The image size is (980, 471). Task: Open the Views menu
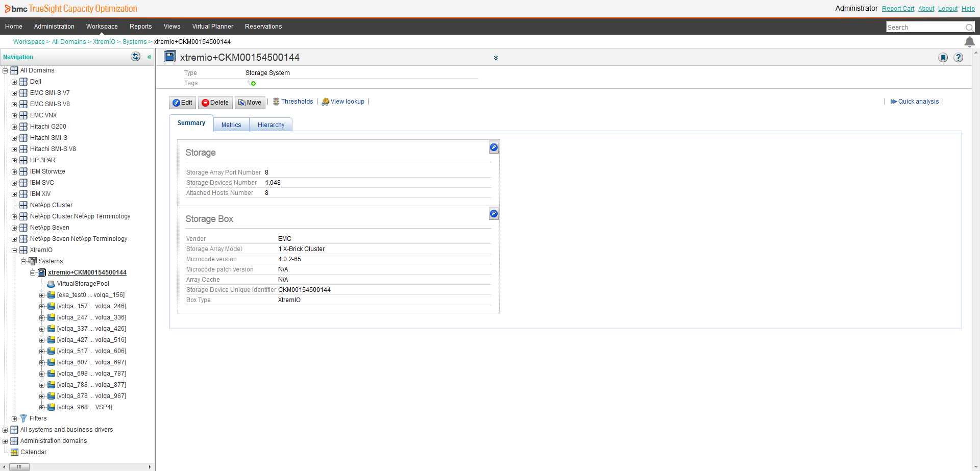click(172, 27)
